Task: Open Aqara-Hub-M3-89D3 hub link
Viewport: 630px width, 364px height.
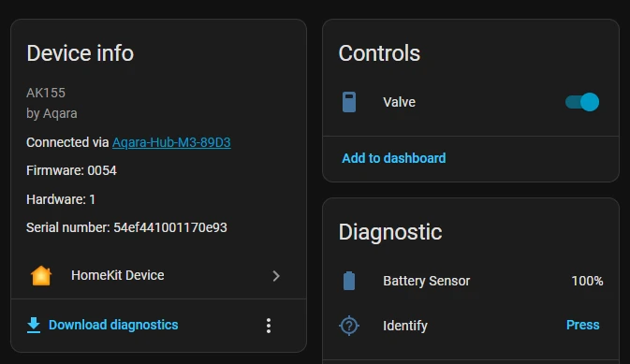Action: coord(171,142)
